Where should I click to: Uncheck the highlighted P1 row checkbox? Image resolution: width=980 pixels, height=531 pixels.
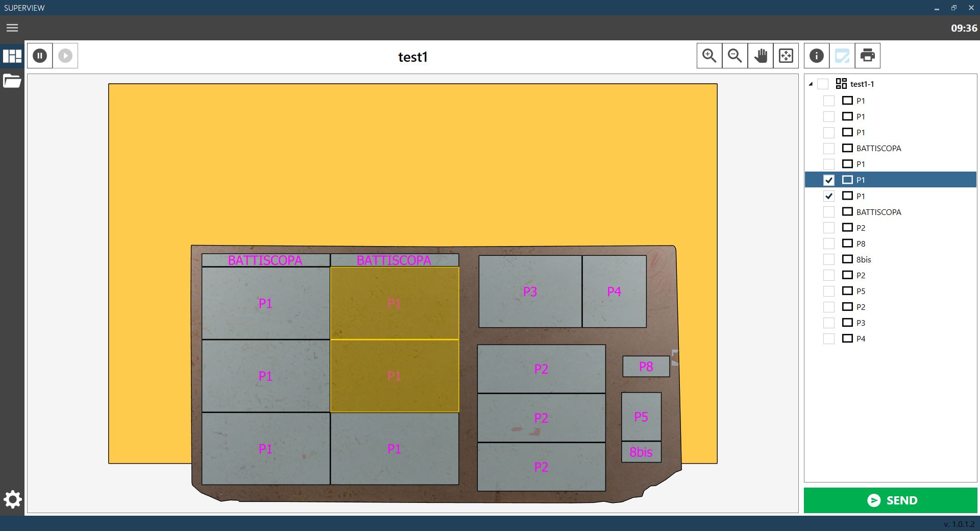point(829,180)
